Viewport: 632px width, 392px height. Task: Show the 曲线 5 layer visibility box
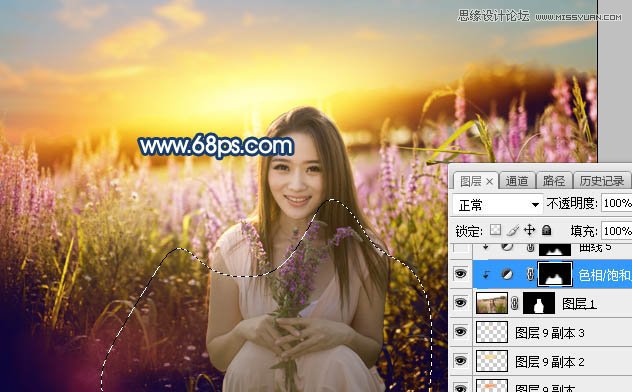[x=460, y=248]
